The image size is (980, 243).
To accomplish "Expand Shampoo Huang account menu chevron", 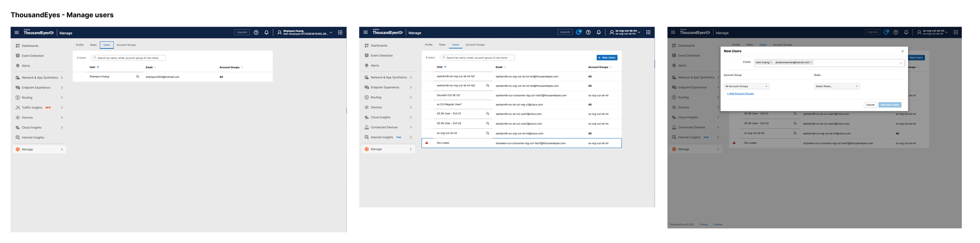I will point(331,32).
